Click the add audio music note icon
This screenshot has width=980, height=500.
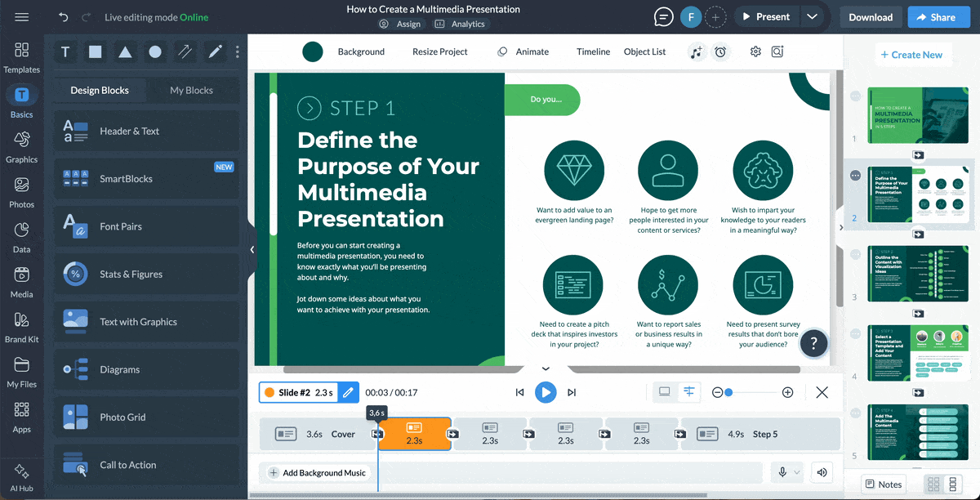click(x=696, y=51)
